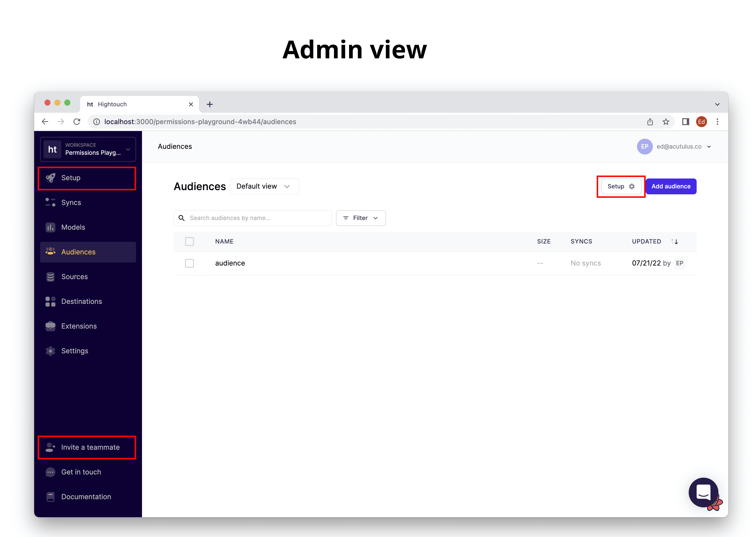Expand the Filter dropdown
756x537 pixels.
click(x=360, y=218)
